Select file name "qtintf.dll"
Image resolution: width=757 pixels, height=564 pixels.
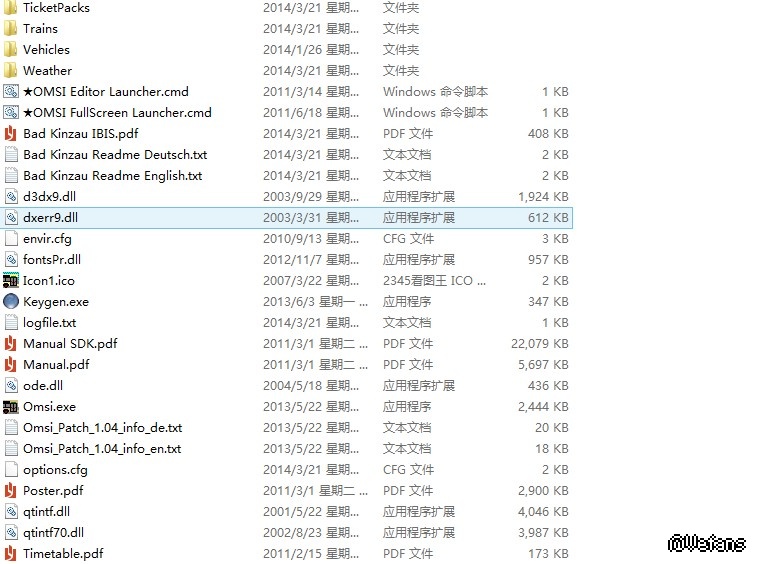pyautogui.click(x=46, y=512)
